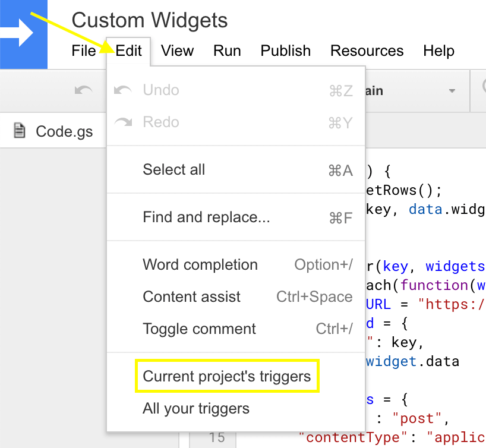
Task: Open the Run menu
Action: (226, 51)
